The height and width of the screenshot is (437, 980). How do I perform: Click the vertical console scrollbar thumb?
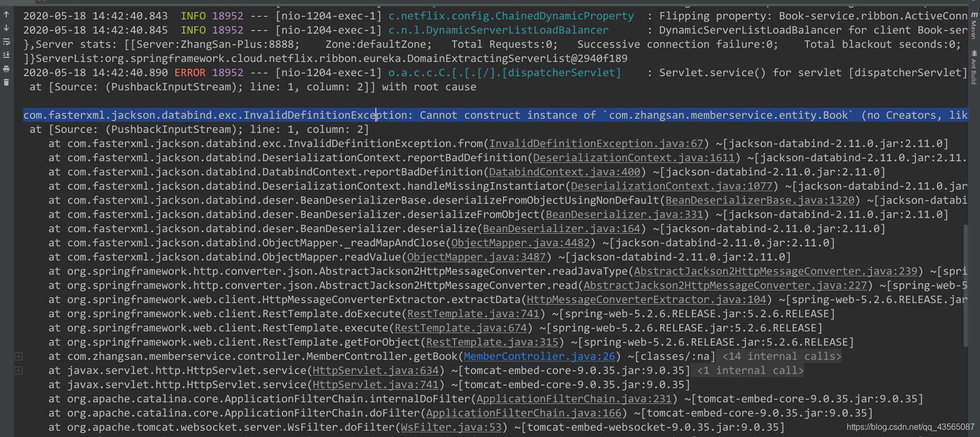click(965, 285)
